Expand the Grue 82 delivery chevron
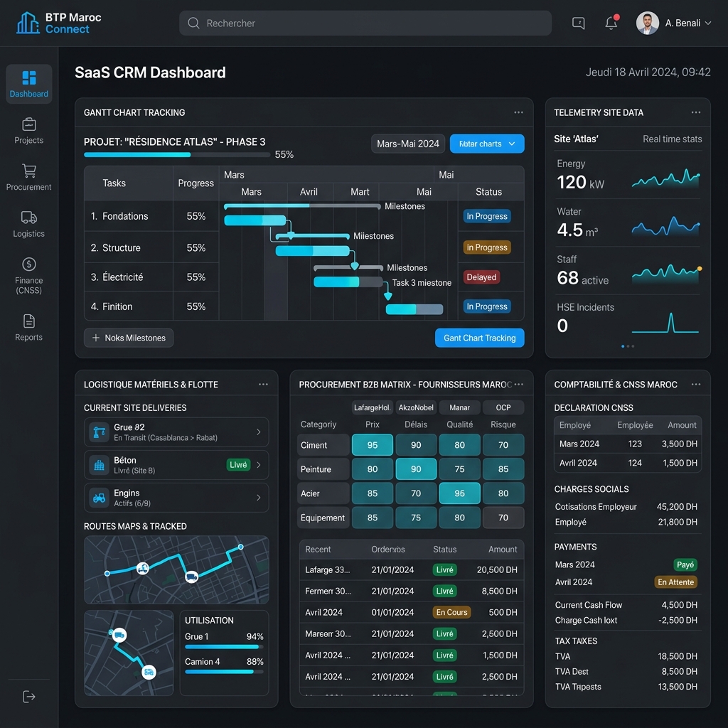The width and height of the screenshot is (728, 728). click(x=259, y=432)
